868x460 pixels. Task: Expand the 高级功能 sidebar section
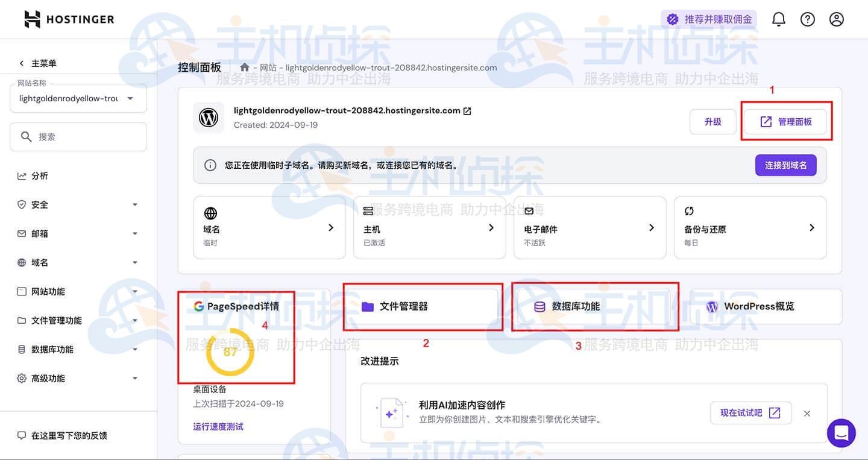tap(78, 379)
